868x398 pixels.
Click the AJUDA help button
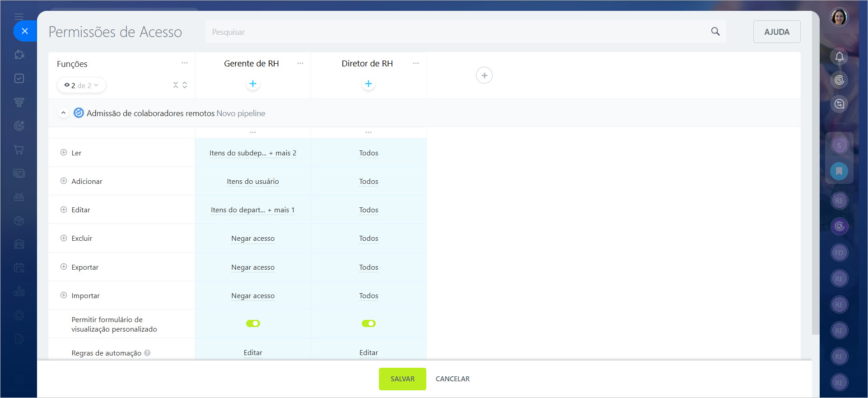777,32
